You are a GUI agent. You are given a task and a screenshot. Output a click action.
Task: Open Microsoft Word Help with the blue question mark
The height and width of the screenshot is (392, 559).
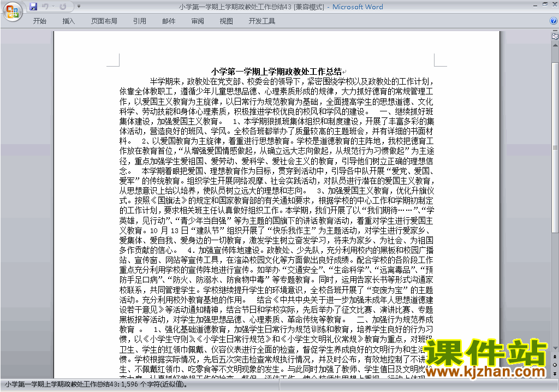click(554, 21)
